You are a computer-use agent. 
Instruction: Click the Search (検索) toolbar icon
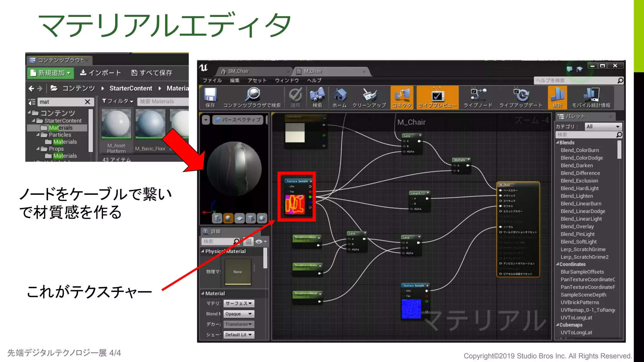coord(317,97)
